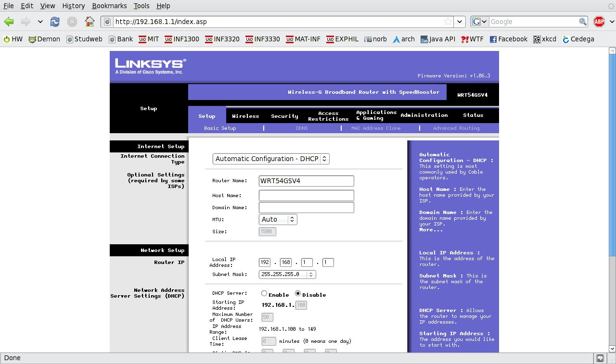Switch to the Wireless tab

point(245,116)
